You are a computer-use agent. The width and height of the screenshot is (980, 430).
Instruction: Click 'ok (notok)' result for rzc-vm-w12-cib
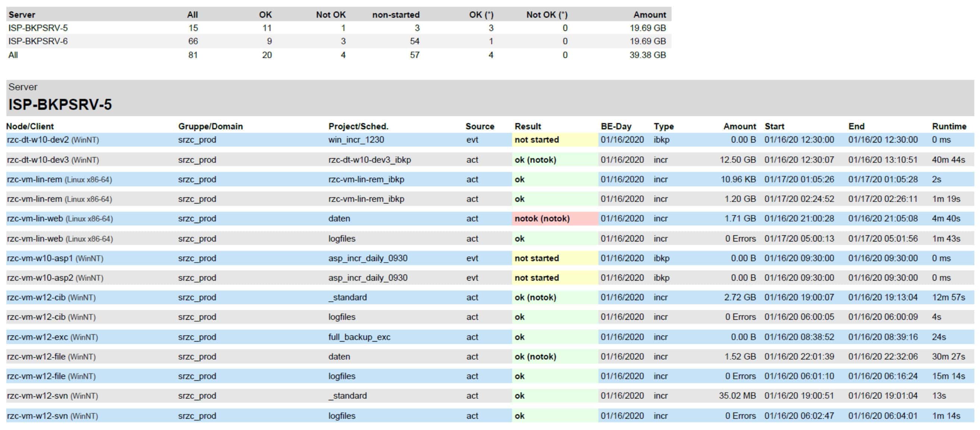pos(535,297)
